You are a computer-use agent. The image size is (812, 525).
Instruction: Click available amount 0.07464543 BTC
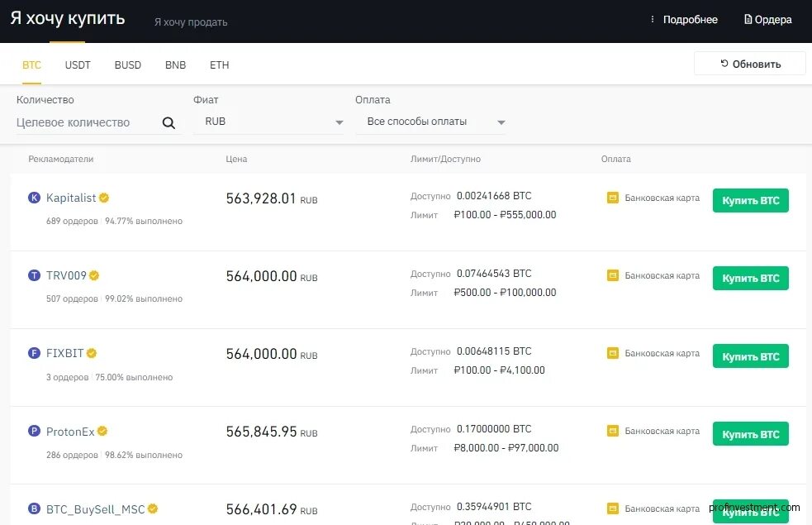(x=494, y=274)
